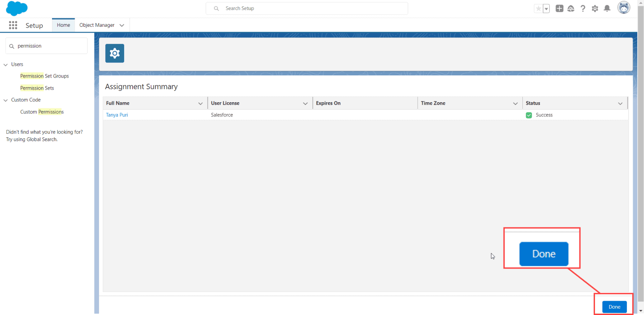The height and width of the screenshot is (315, 644).
Task: Switch to the Home tab
Action: [63, 25]
